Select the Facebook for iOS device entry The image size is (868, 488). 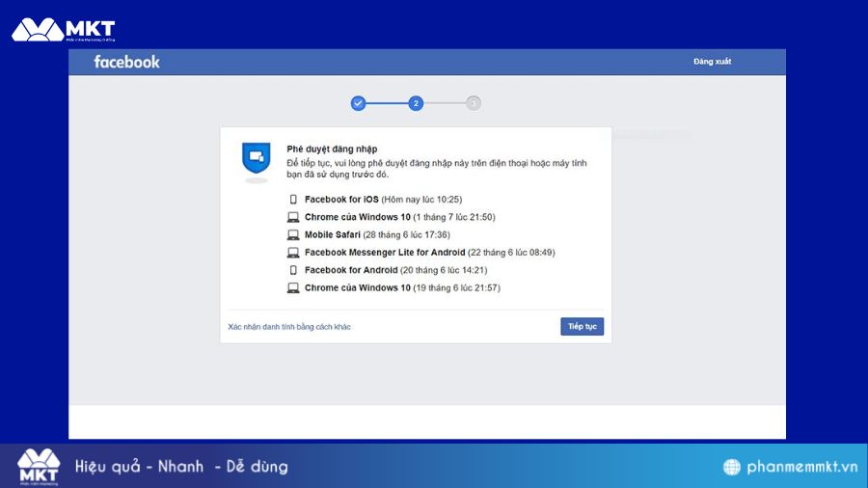pos(375,200)
